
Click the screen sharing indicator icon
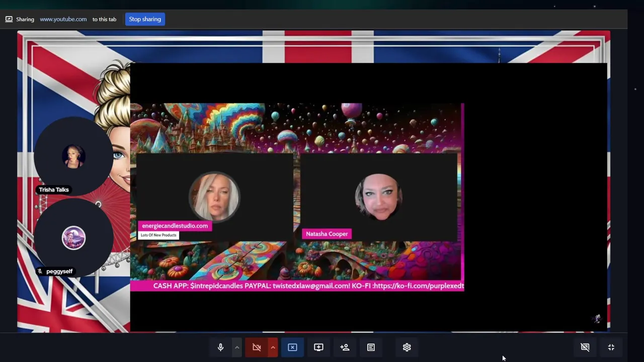pos(9,19)
